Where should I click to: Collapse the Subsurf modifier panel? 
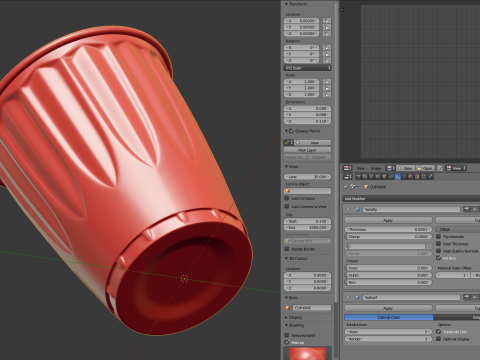348,297
